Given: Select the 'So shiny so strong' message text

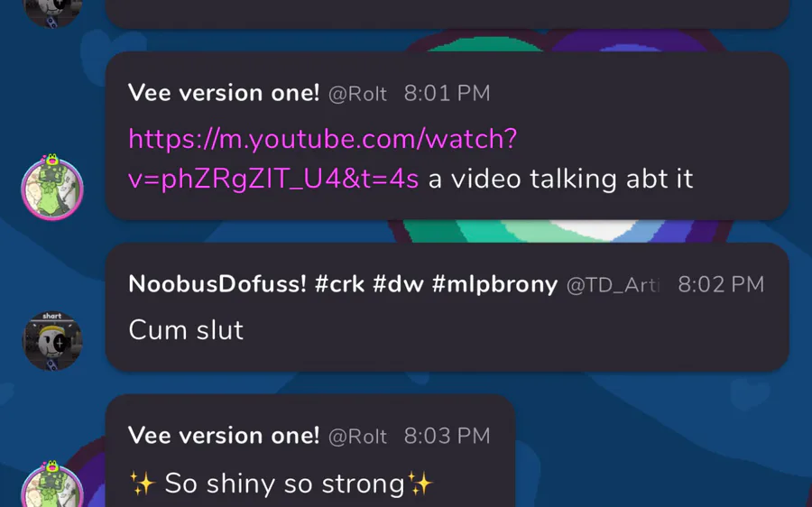Looking at the screenshot, I should (x=284, y=484).
